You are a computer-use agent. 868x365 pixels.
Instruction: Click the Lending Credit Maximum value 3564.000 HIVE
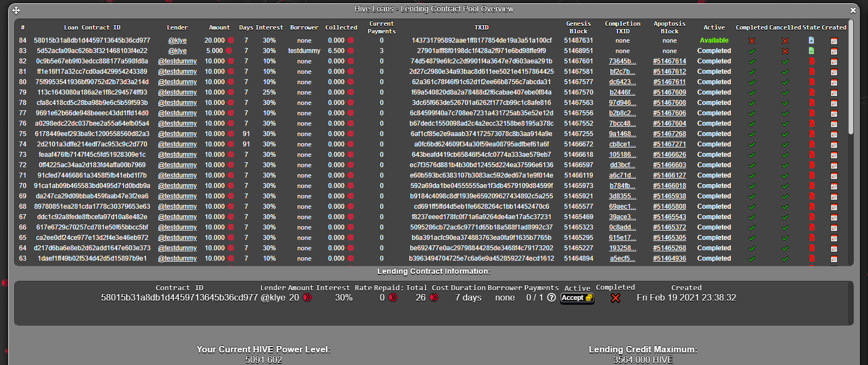[x=643, y=360]
